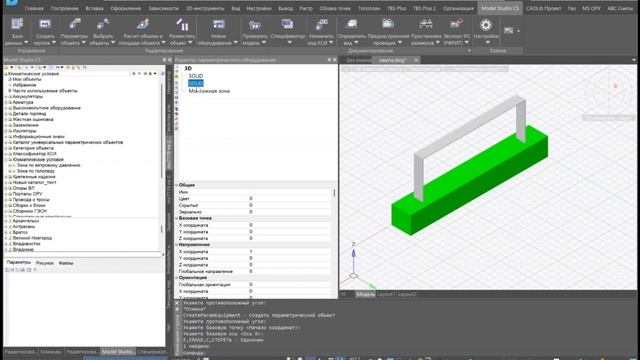Open the TBS Plus ribbon tab
The image size is (640, 360).
396,8
